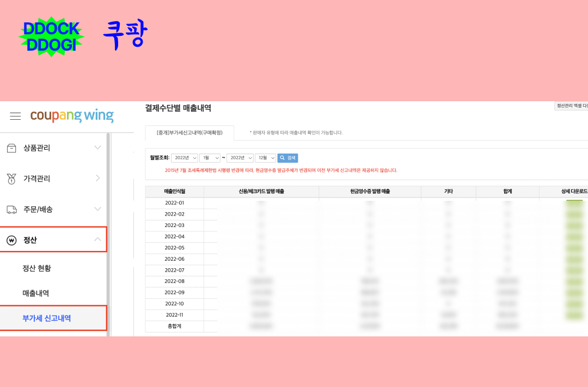Image resolution: width=588 pixels, height=387 pixels.
Task: Open the 12월 end month dropdown
Action: (x=265, y=158)
